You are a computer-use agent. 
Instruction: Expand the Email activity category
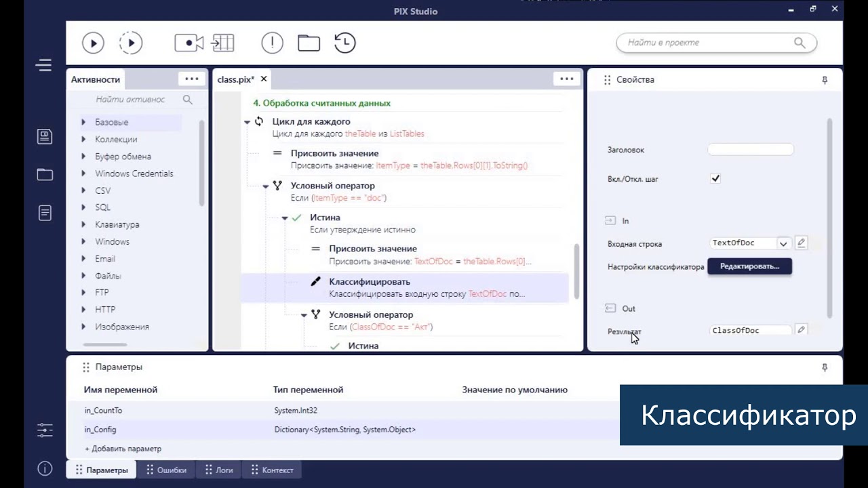click(83, 259)
